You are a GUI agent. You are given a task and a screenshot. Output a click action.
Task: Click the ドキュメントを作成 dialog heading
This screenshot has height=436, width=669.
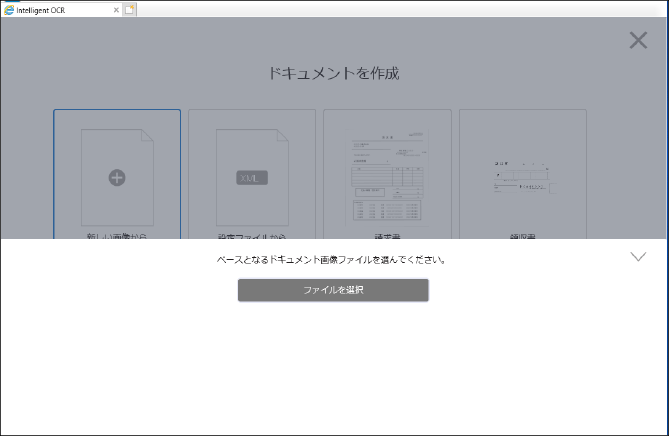point(334,73)
